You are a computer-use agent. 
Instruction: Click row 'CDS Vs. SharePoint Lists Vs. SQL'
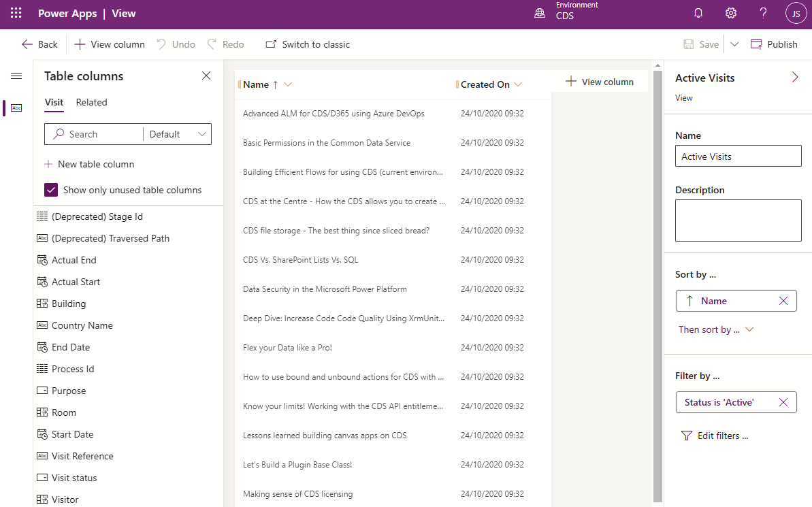tap(393, 259)
